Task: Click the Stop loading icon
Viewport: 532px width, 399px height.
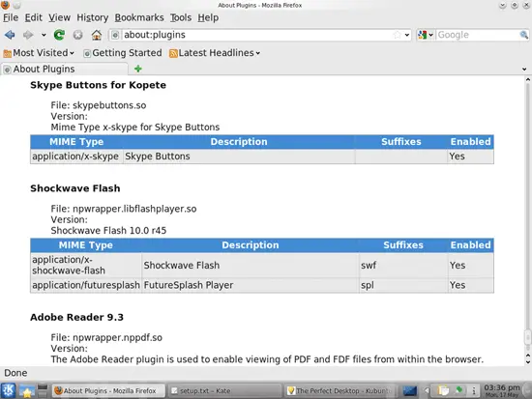Action: [77, 35]
